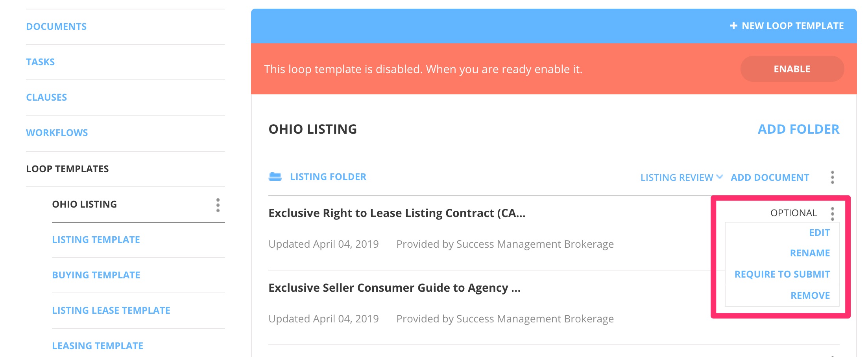The image size is (868, 357).
Task: Go to Tasks in sidebar
Action: click(41, 62)
